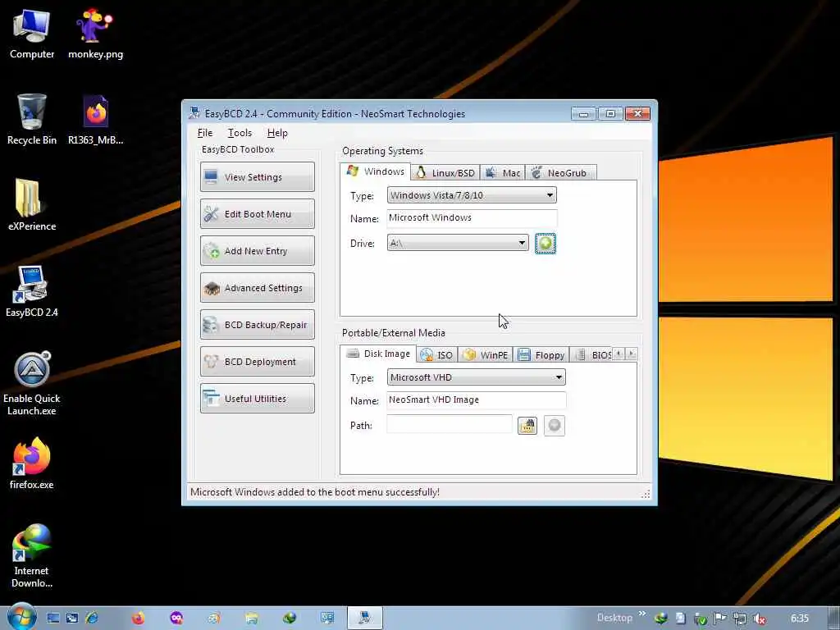The height and width of the screenshot is (630, 840).
Task: Click Show Desktop quick launch icon
Action: 53,619
